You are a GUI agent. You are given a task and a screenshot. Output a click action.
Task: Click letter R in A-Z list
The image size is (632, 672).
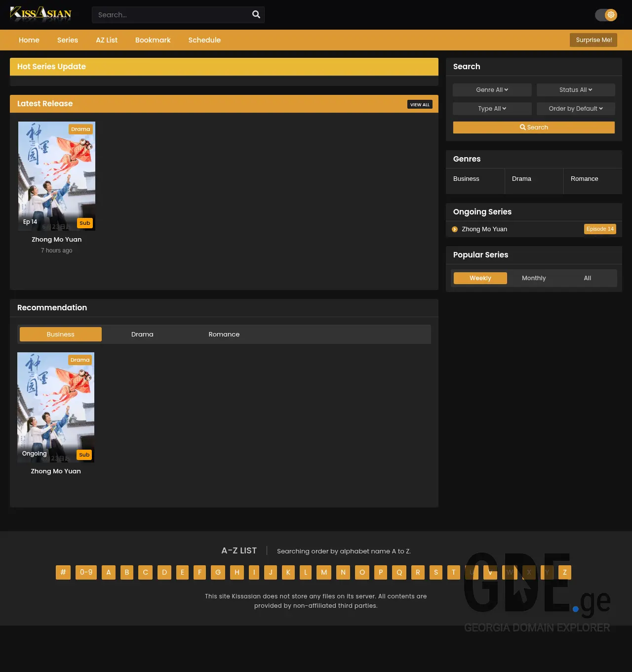(418, 572)
